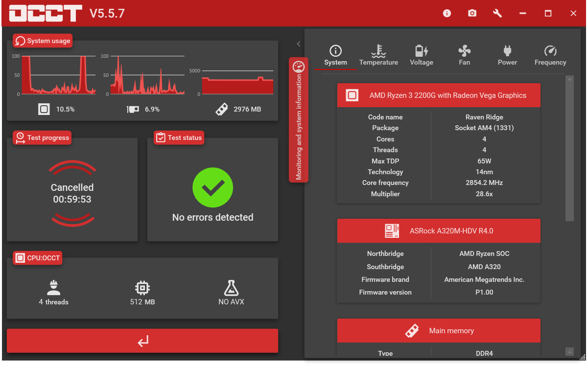Click the OCCT logo

tap(46, 13)
